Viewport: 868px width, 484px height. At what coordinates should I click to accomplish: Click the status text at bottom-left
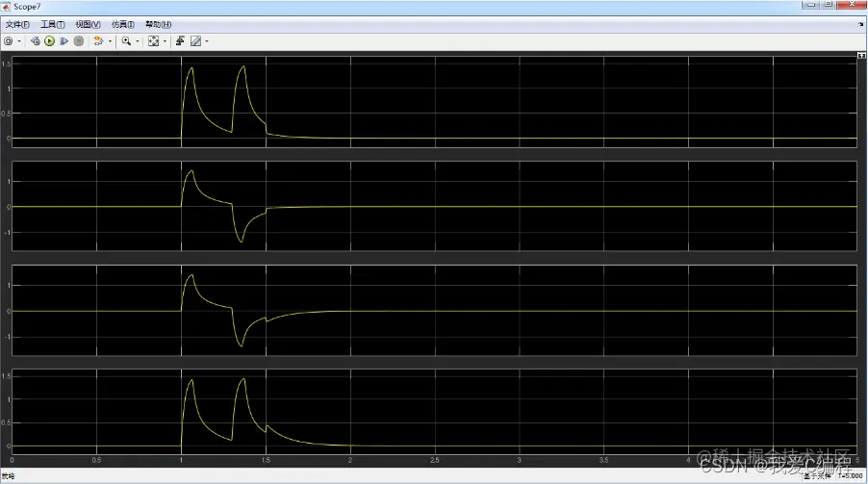click(9, 475)
